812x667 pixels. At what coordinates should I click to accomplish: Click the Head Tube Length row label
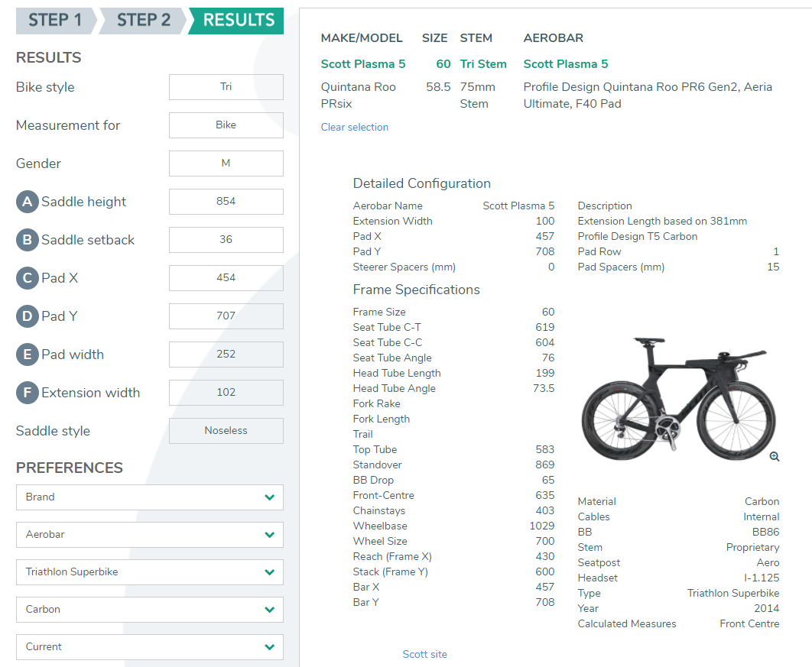tap(397, 373)
